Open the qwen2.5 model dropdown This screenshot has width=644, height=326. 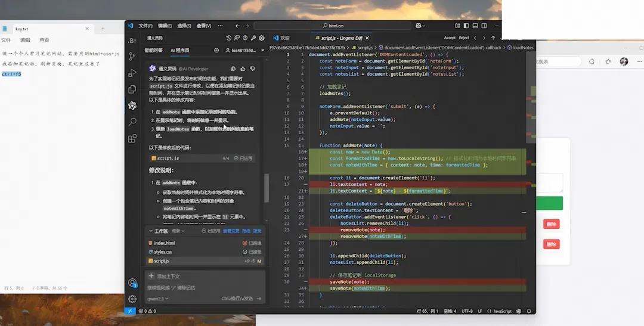(157, 299)
